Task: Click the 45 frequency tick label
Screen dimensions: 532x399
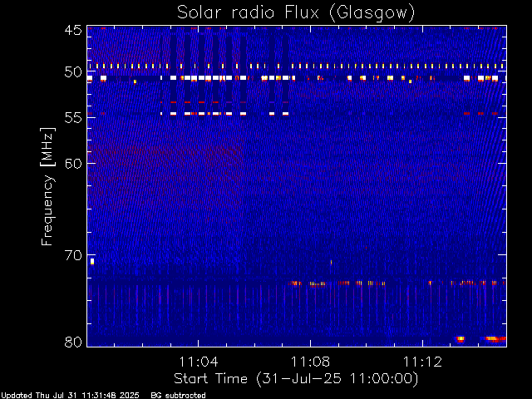Action: coord(73,30)
